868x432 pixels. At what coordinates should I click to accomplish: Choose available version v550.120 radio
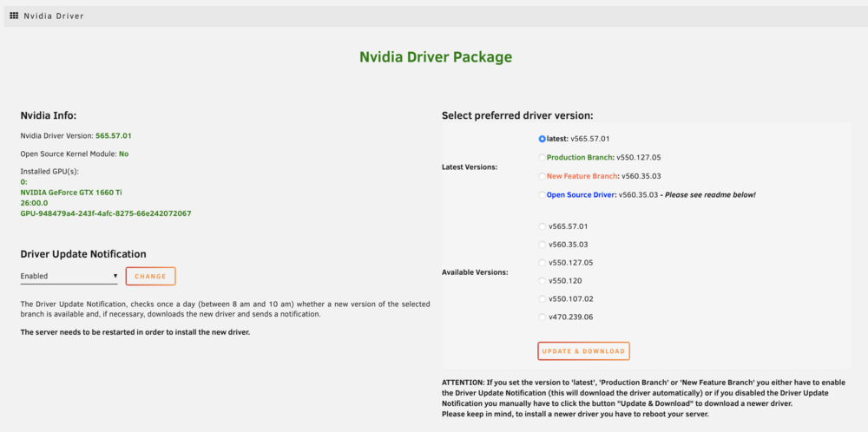point(542,281)
